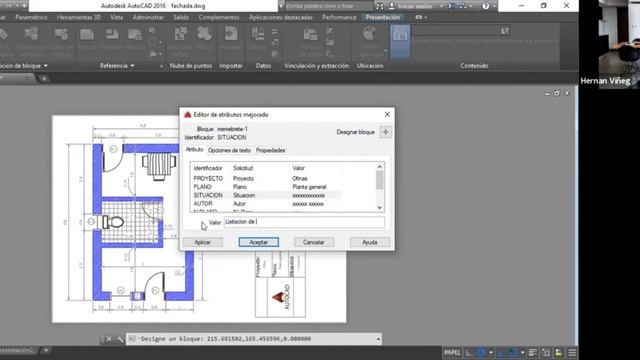640x360 pixels.
Task: Open polar tracking dropdown arrow in status bar
Action: 491,352
